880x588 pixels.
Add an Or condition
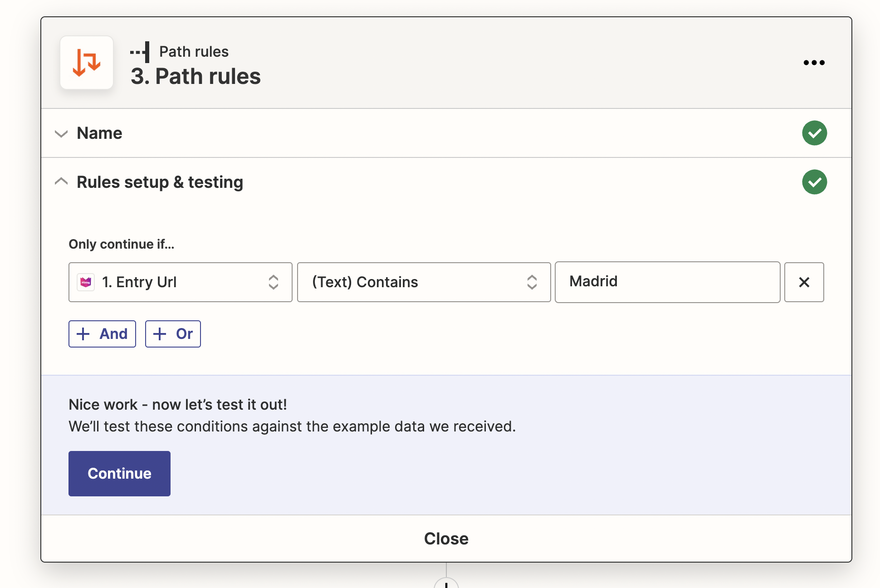(x=173, y=334)
